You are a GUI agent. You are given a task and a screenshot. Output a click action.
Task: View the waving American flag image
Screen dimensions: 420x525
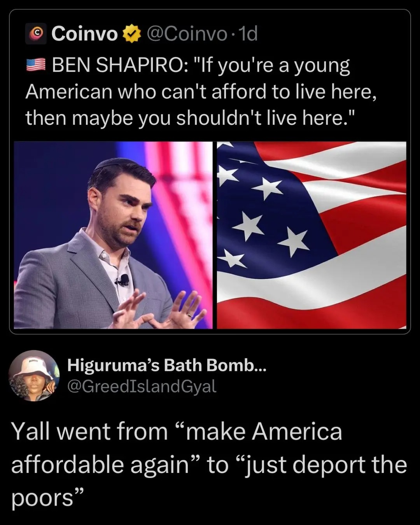[x=311, y=235]
